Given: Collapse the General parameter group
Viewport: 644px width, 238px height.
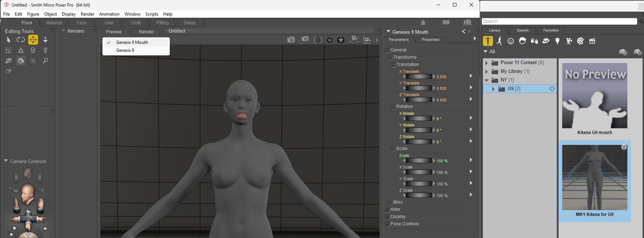Looking at the screenshot, I should [x=387, y=50].
